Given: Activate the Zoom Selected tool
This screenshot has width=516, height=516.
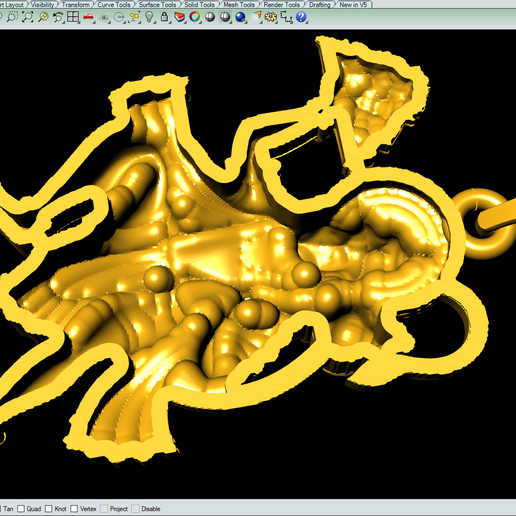Looking at the screenshot, I should (x=43, y=17).
